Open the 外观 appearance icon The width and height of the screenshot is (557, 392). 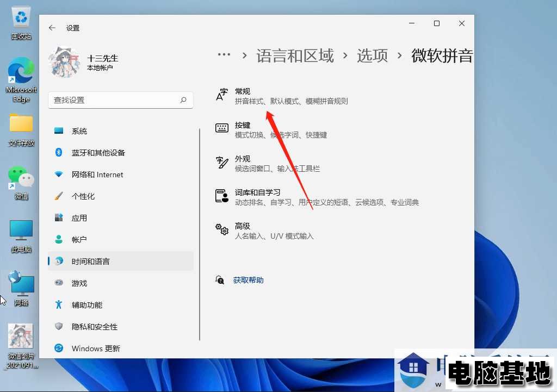tap(222, 162)
